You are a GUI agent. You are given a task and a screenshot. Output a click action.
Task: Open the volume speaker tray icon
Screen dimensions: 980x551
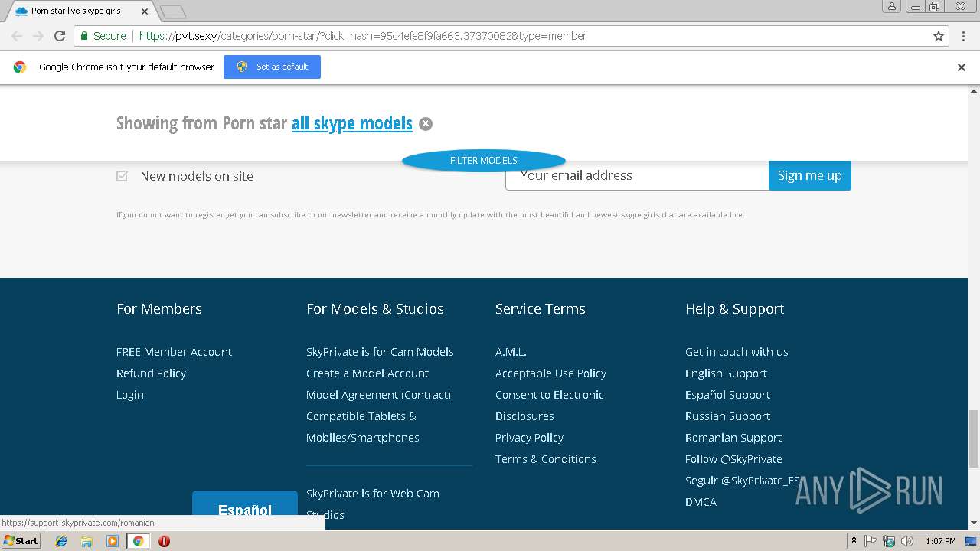tap(907, 541)
